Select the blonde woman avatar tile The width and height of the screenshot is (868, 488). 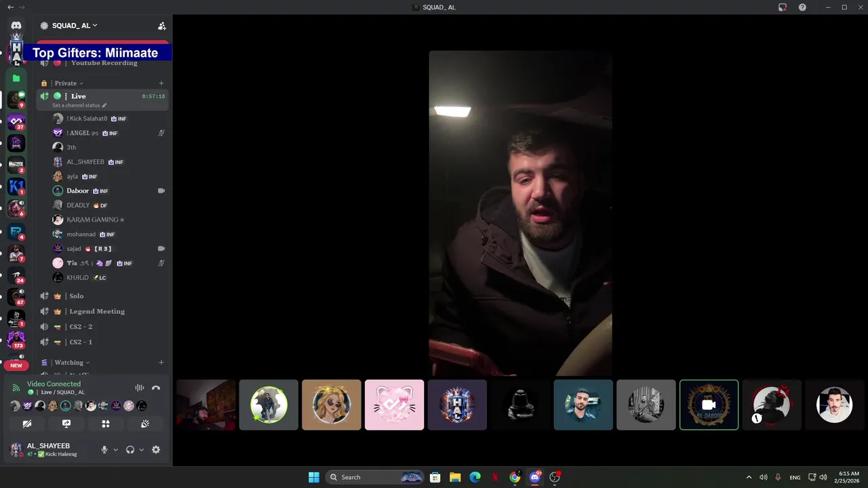click(x=332, y=405)
